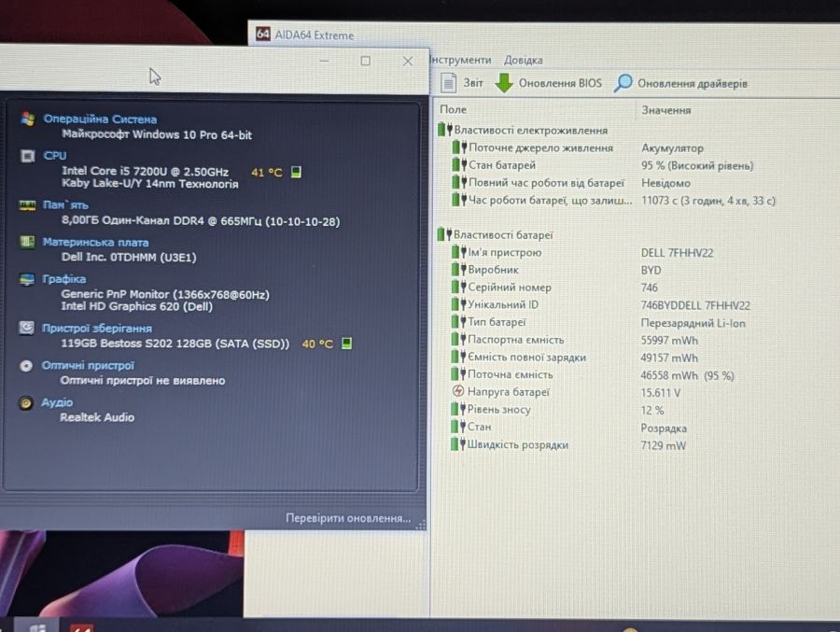Click the speaker audio icon
The height and width of the screenshot is (632, 840).
pyautogui.click(x=25, y=402)
